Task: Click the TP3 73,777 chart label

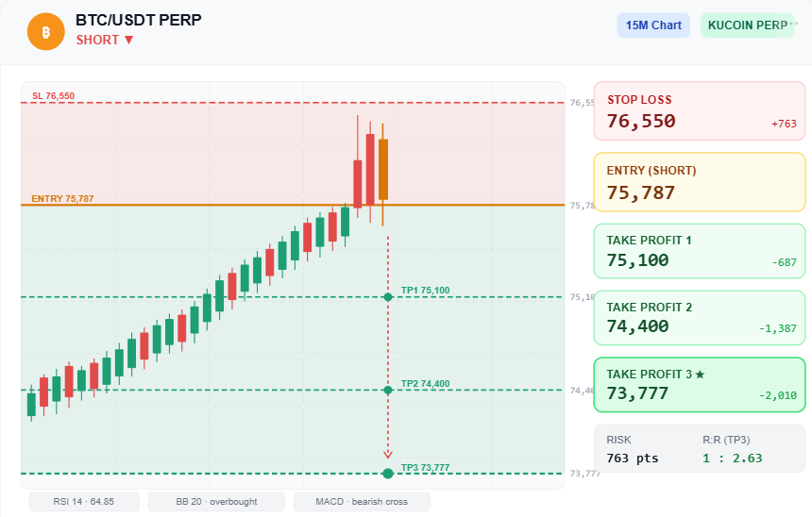Action: 425,467
